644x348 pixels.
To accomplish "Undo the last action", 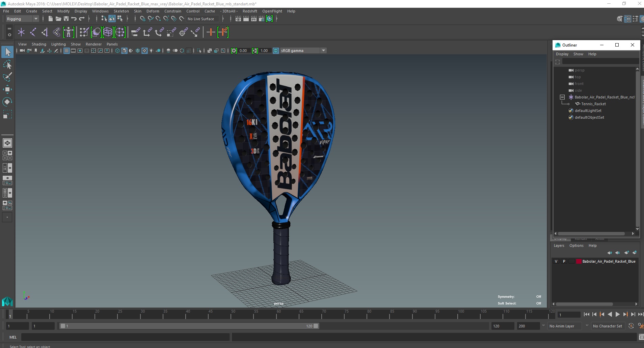I will pyautogui.click(x=74, y=19).
